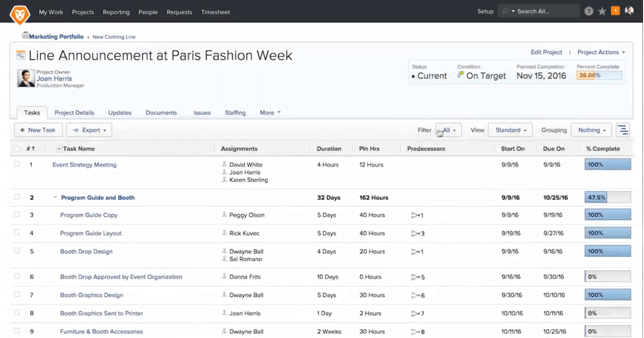Click the 36.06% project percent complete bar

point(599,76)
